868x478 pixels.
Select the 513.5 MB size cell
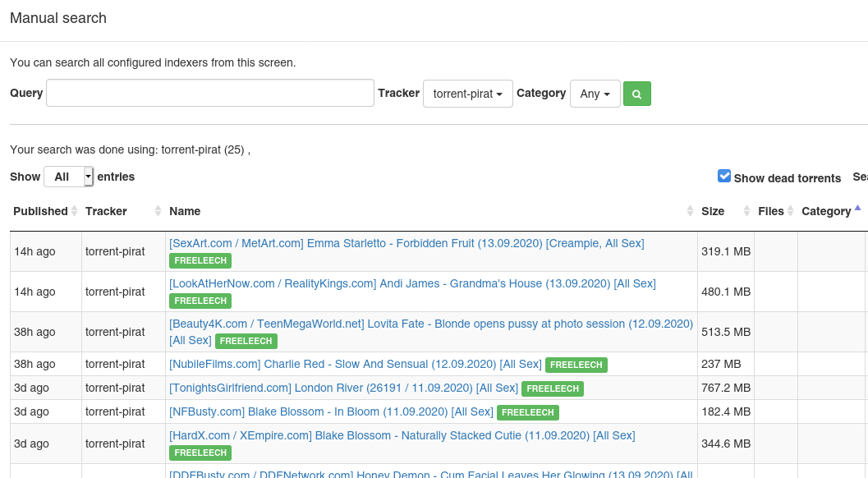(726, 332)
